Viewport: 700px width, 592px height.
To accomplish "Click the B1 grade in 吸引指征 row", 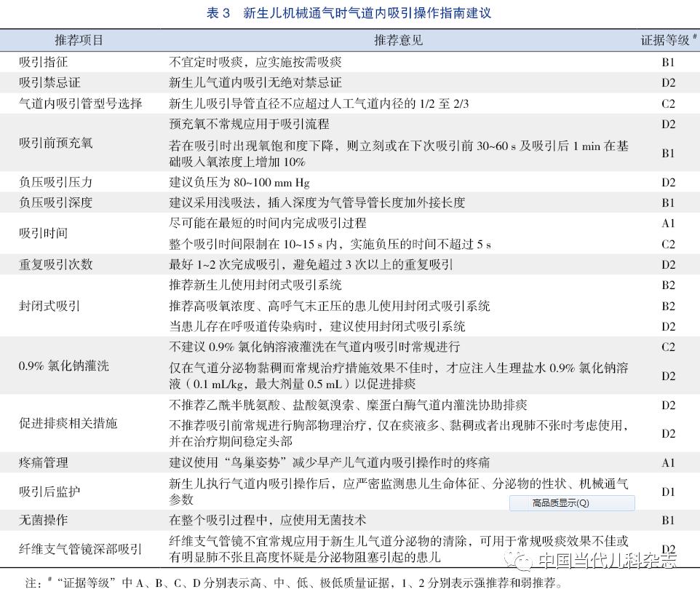I will [x=668, y=62].
